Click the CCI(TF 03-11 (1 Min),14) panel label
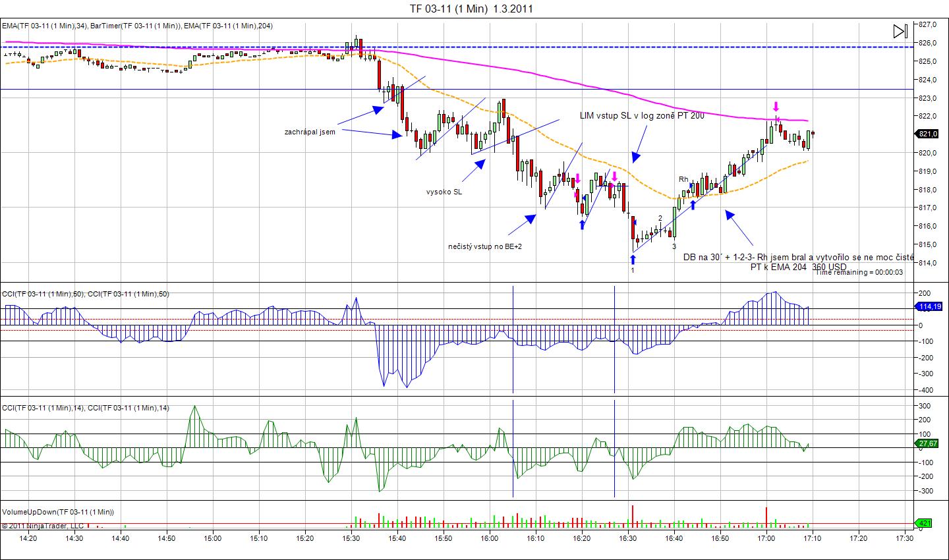This screenshot has width=949, height=560. coord(86,408)
